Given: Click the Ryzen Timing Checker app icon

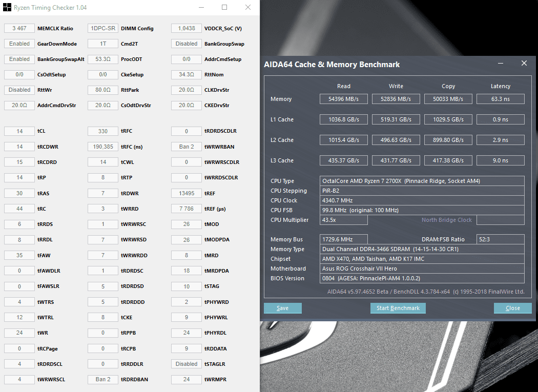Looking at the screenshot, I should coord(7,7).
